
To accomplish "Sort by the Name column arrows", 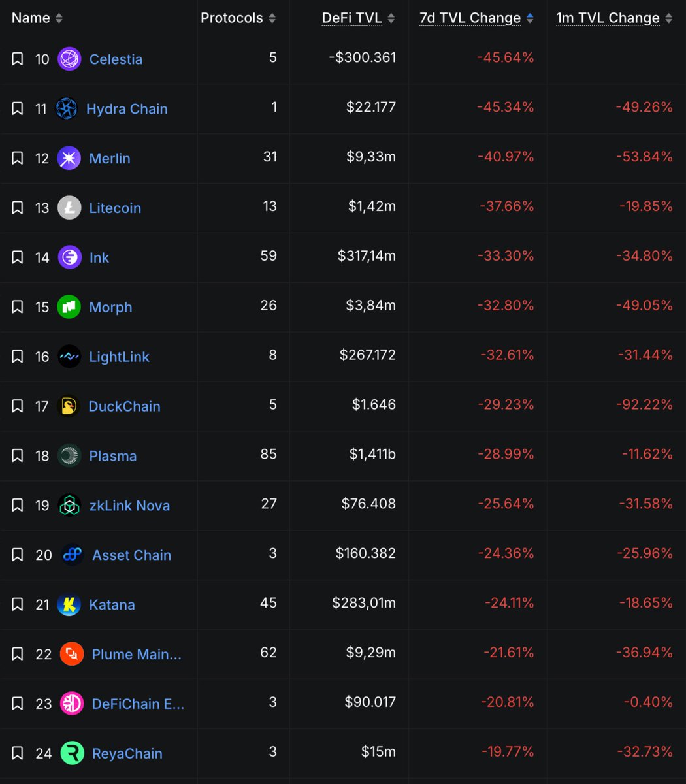I will 59,18.
